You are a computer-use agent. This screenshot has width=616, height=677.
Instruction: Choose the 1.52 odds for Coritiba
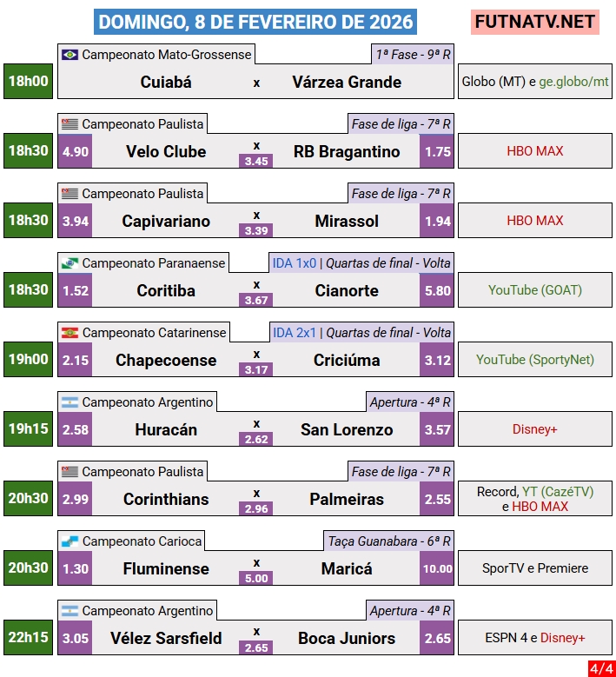click(x=76, y=290)
